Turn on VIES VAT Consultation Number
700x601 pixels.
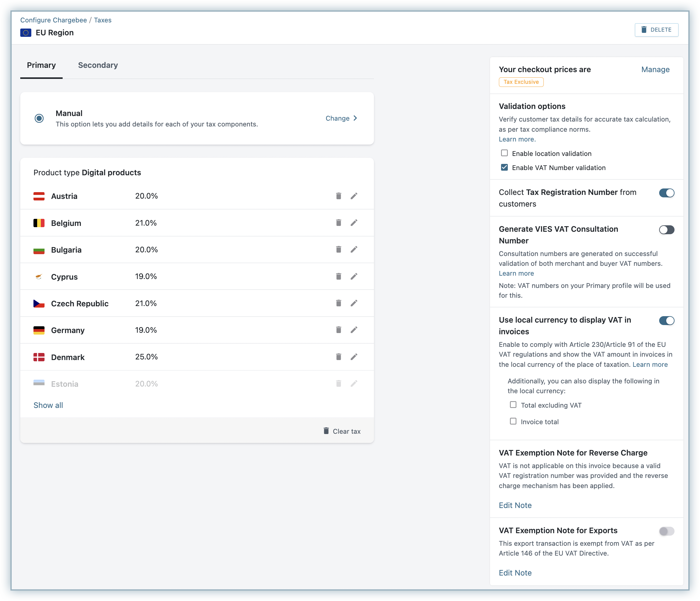[x=666, y=230]
